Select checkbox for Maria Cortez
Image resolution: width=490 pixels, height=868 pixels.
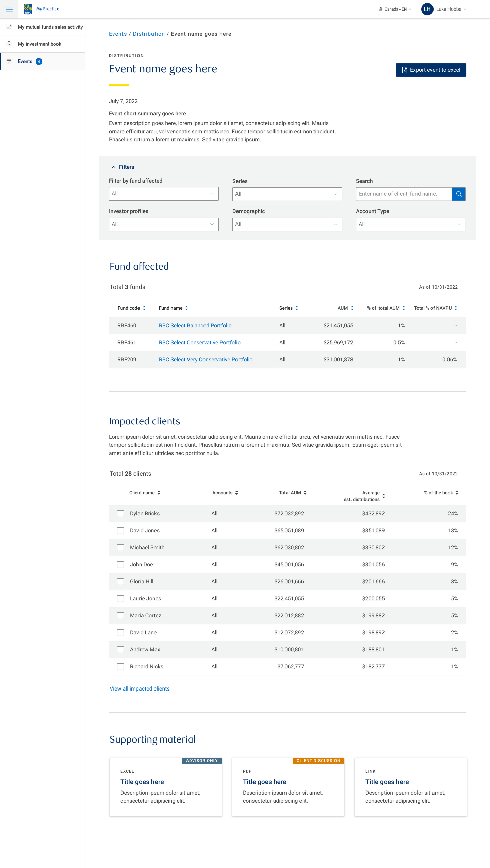click(x=120, y=616)
